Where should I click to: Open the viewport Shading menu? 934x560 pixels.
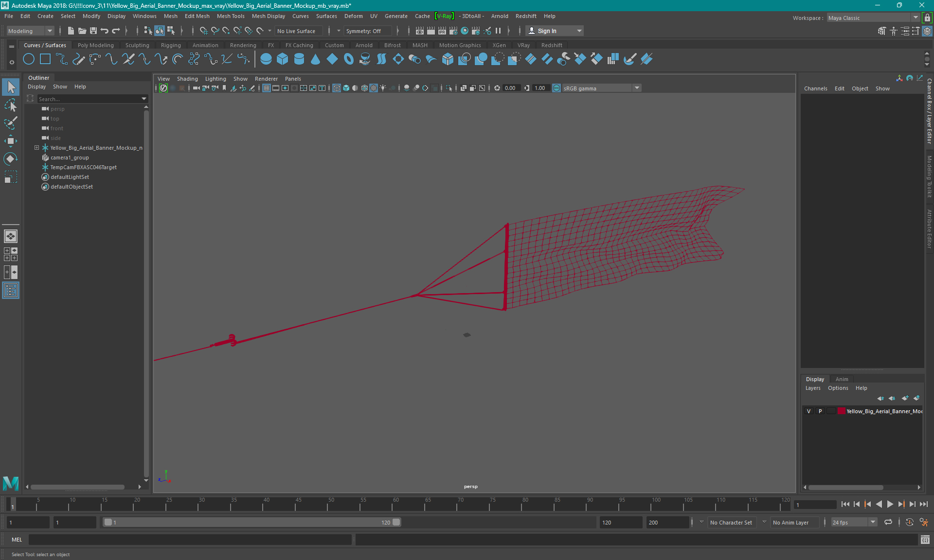pos(187,79)
